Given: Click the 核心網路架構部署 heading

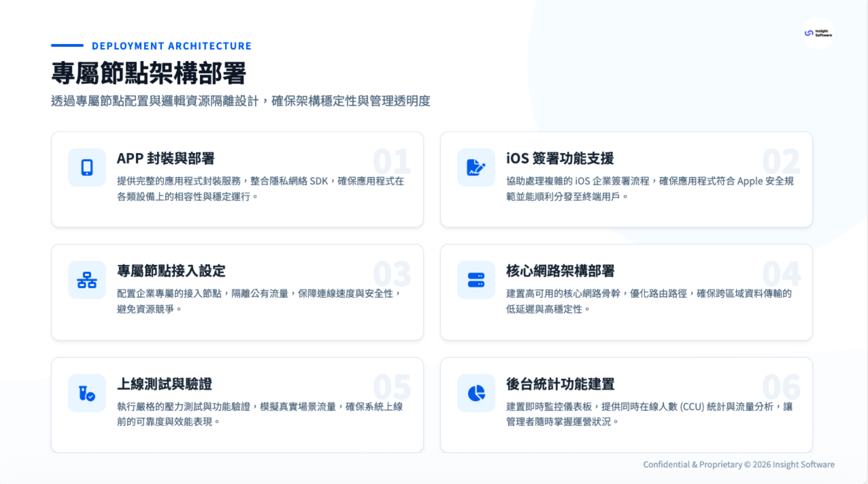Looking at the screenshot, I should (560, 271).
